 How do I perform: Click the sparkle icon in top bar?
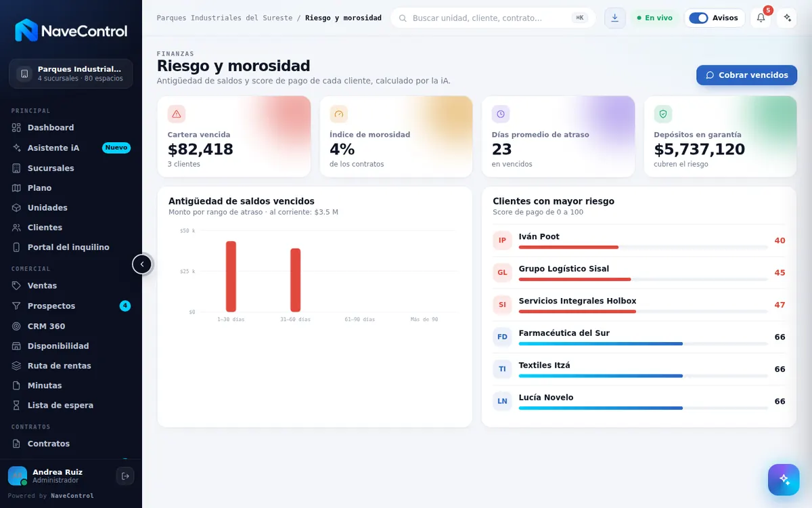[786, 18]
